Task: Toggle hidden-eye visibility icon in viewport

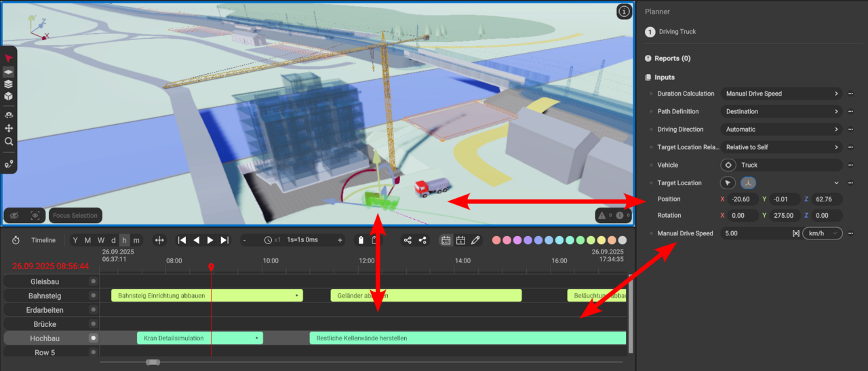Action: point(14,216)
